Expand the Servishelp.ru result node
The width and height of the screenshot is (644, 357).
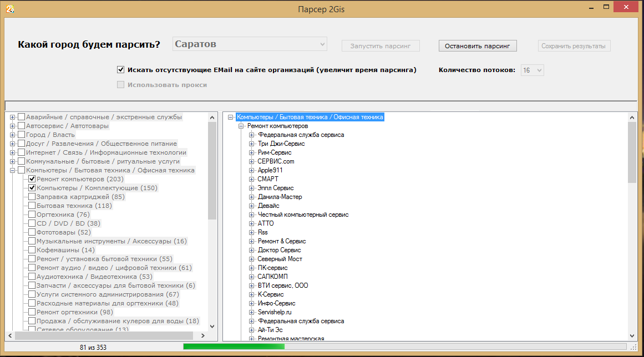[252, 312]
